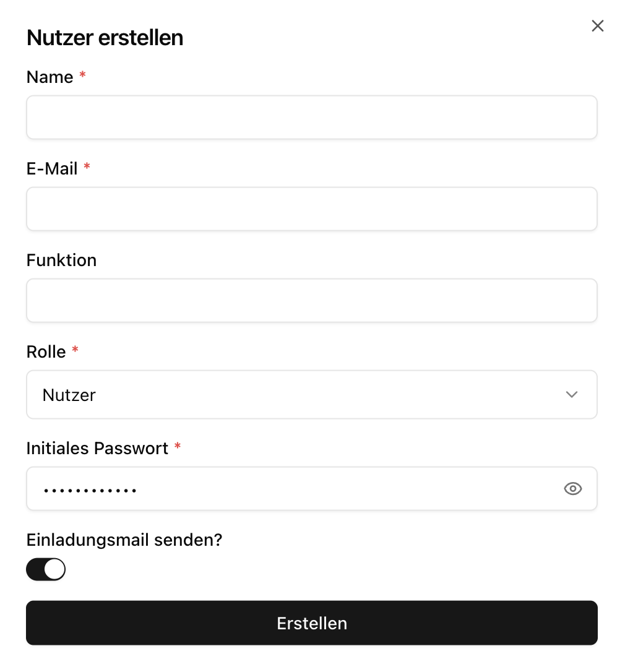The width and height of the screenshot is (625, 672).
Task: Submit the form via Erstellen
Action: [312, 623]
